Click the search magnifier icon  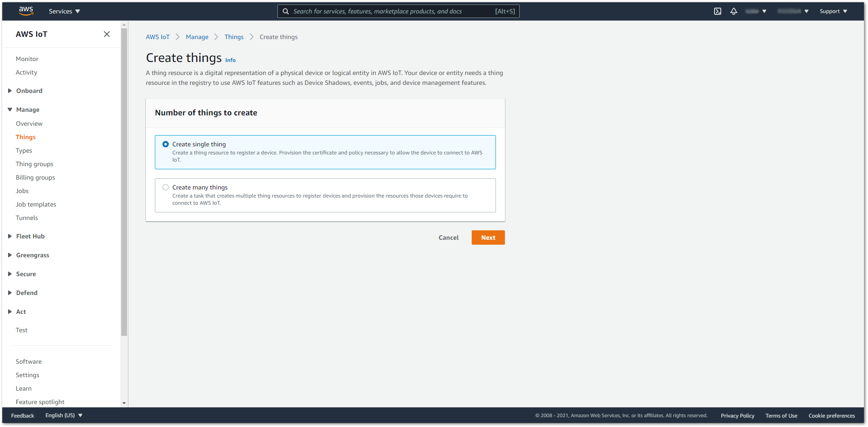286,11
